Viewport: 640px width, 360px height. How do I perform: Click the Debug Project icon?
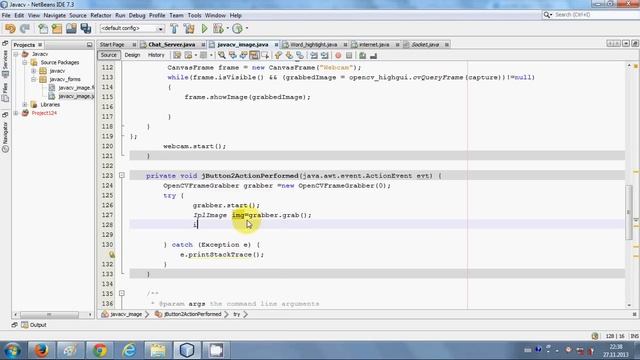click(218, 29)
